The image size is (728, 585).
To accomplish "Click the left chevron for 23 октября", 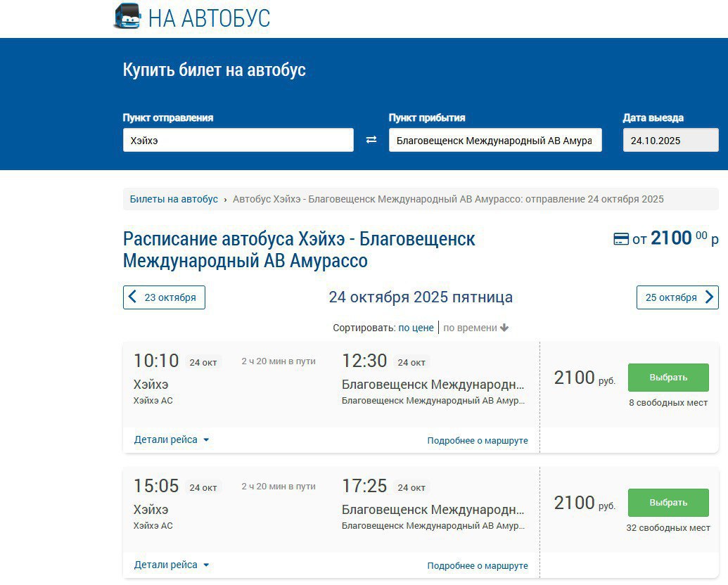I will pyautogui.click(x=133, y=297).
